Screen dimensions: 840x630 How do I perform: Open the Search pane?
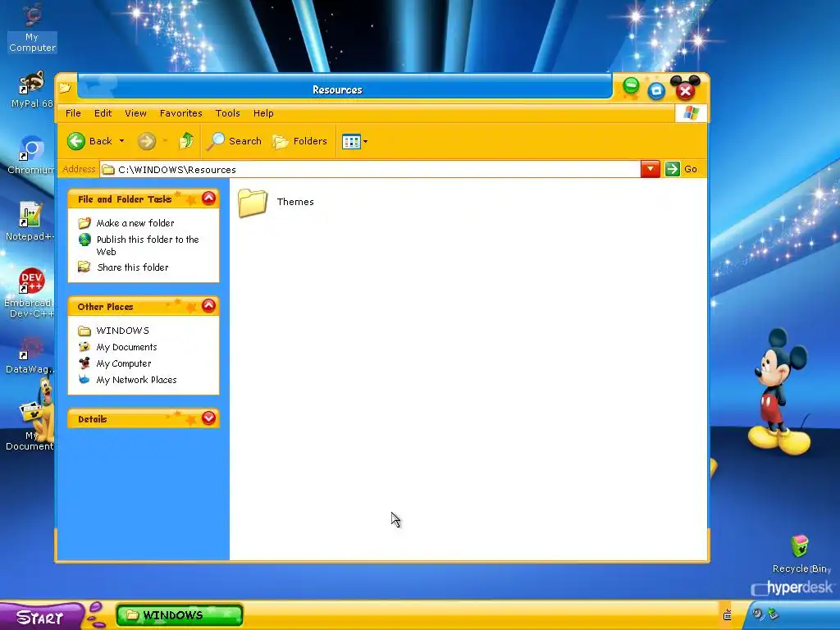pyautogui.click(x=235, y=141)
